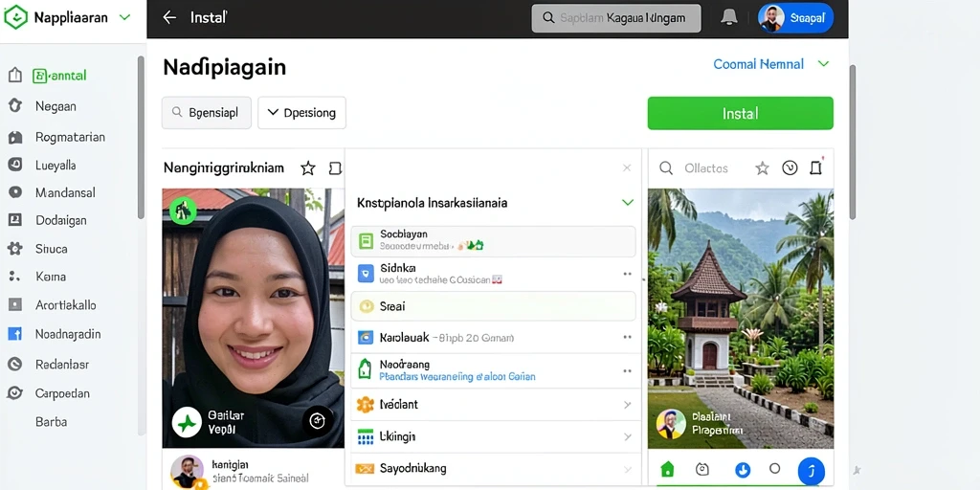The image size is (980, 490).
Task: Click the Situca gear icon
Action: pos(15,249)
